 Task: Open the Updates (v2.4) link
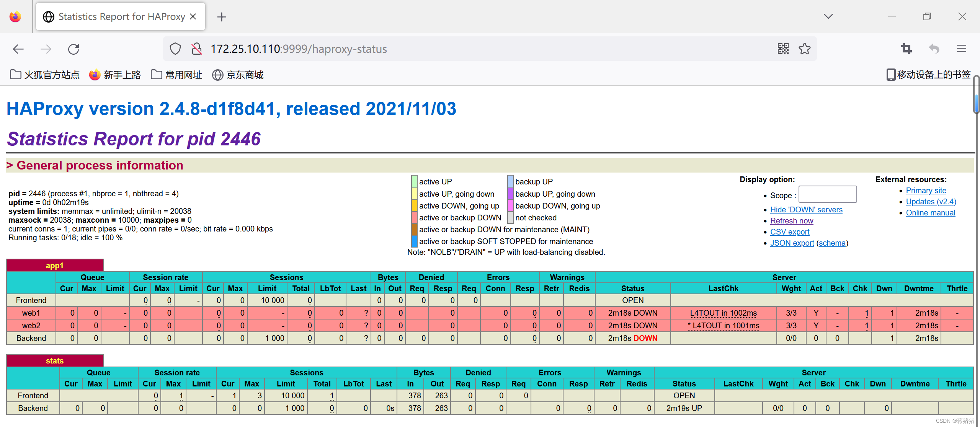coord(931,202)
